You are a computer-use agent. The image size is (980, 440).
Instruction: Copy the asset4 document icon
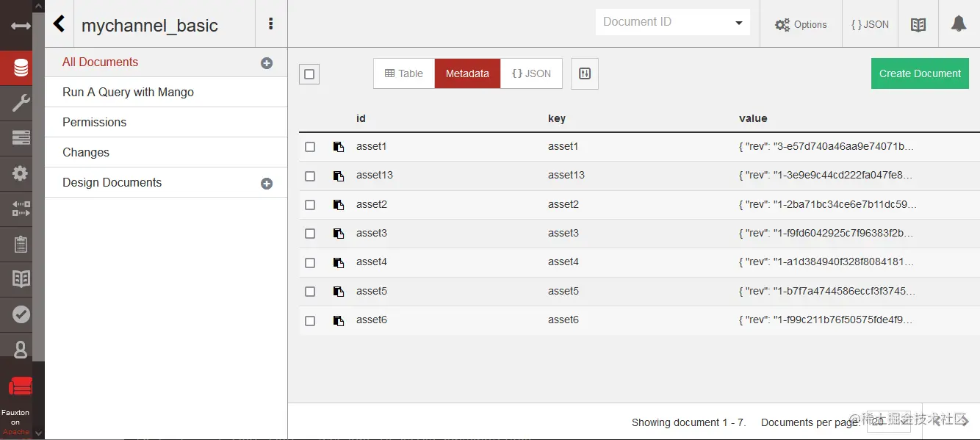coord(339,262)
